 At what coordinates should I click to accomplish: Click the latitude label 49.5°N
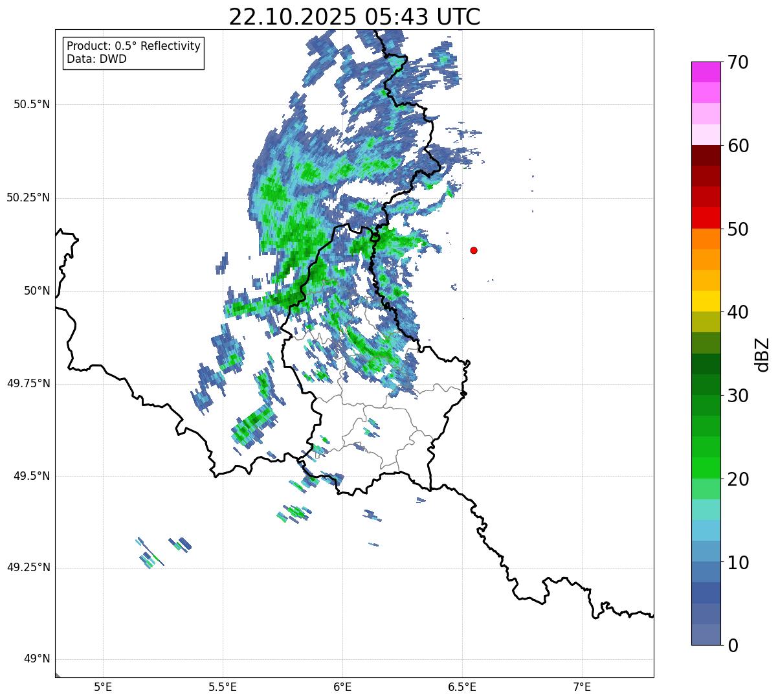point(32,476)
